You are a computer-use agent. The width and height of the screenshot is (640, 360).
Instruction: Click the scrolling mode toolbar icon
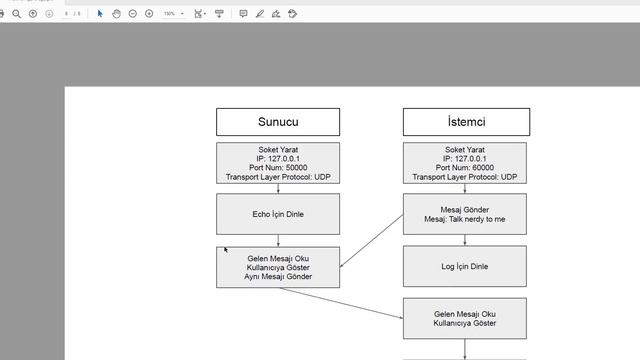point(219,14)
